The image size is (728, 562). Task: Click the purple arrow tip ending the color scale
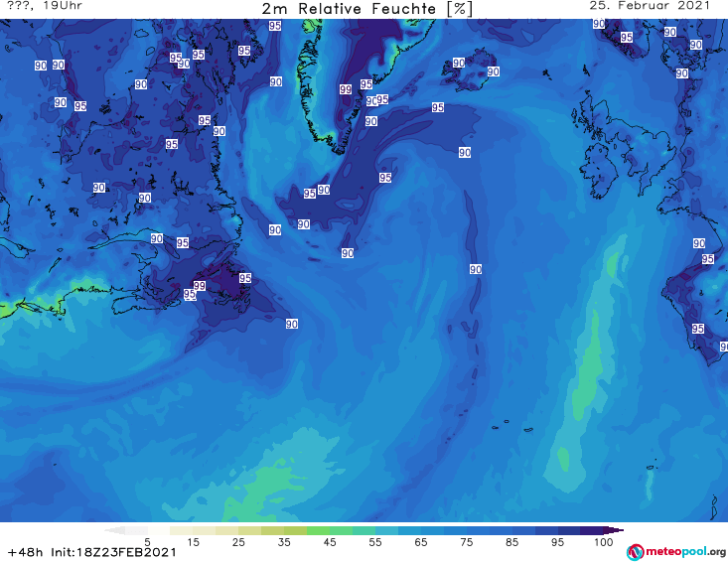(614, 530)
